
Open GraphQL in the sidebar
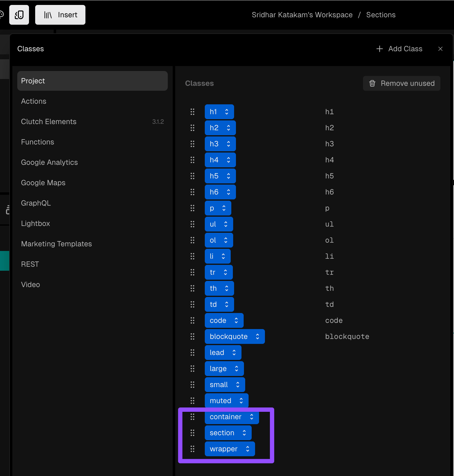point(93,203)
